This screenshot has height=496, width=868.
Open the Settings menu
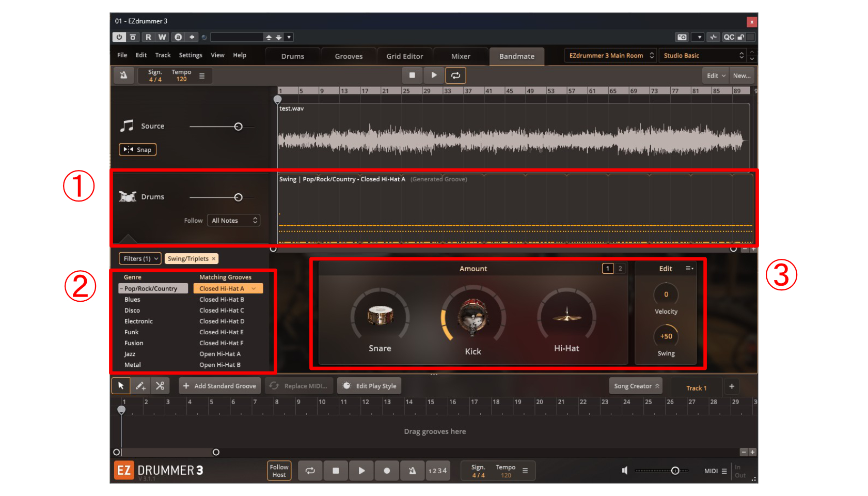(x=191, y=55)
